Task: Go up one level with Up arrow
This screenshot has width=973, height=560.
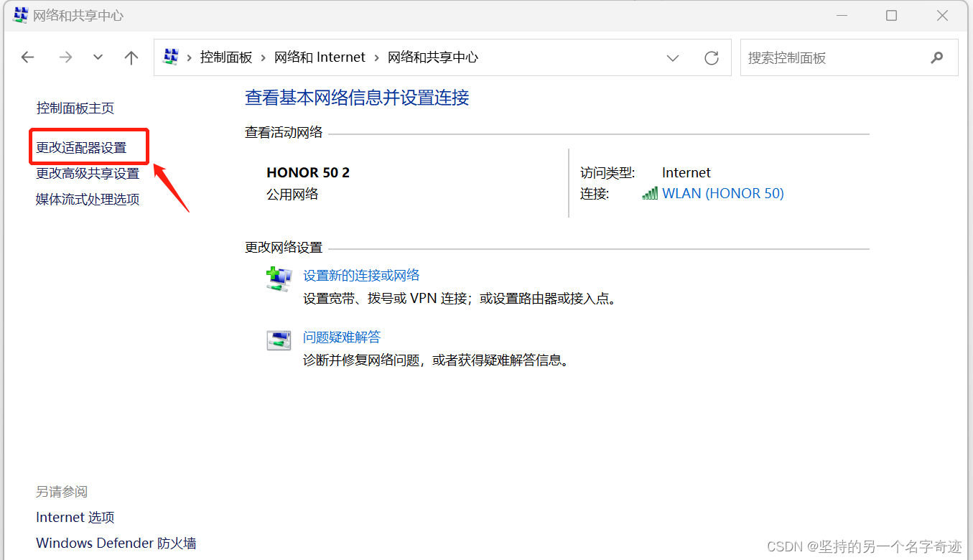Action: tap(131, 57)
